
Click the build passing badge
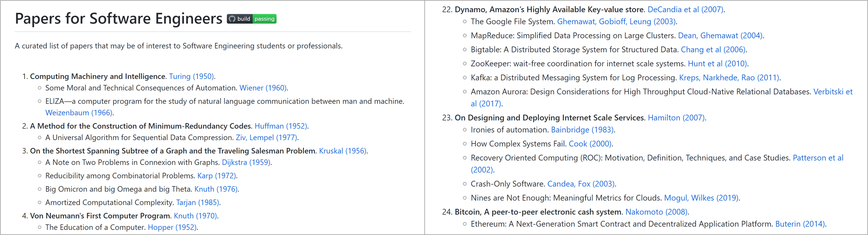tap(252, 19)
